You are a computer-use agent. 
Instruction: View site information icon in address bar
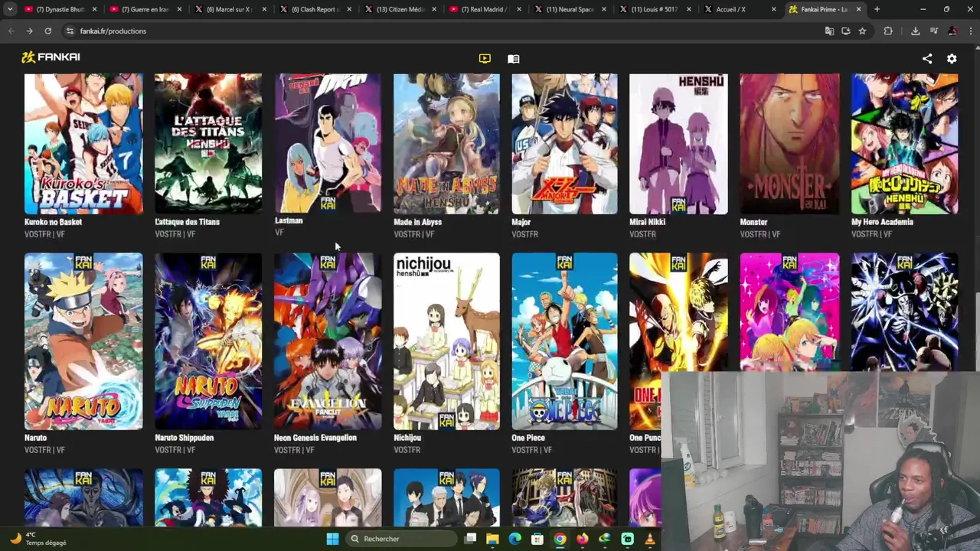coord(70,31)
